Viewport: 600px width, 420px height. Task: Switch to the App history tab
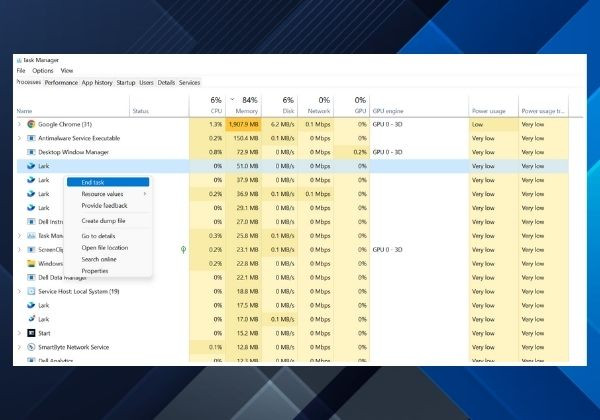click(x=97, y=83)
